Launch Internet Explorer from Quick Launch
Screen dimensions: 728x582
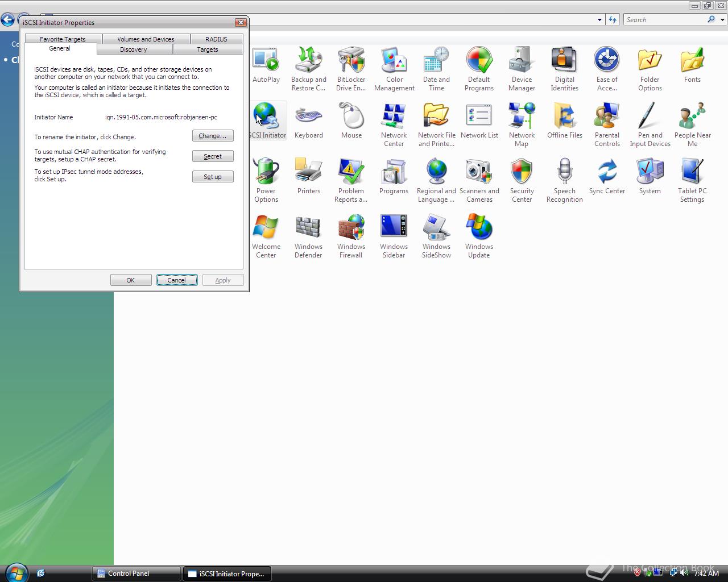40,573
